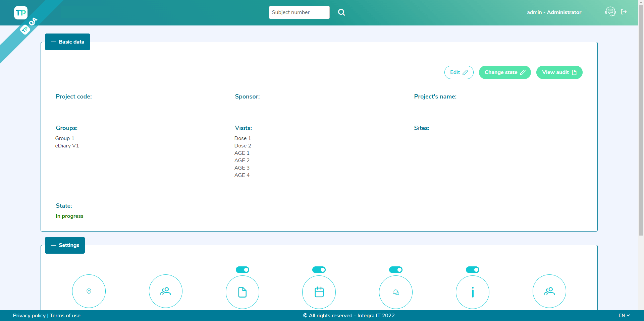644x321 pixels.
Task: Disable the switch above information icon
Action: tap(473, 270)
